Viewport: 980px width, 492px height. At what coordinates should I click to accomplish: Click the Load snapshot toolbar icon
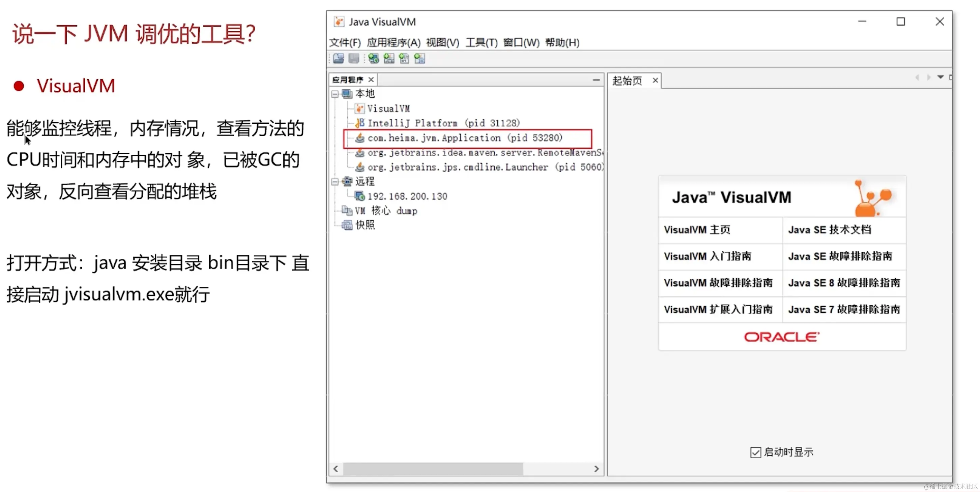coord(338,58)
